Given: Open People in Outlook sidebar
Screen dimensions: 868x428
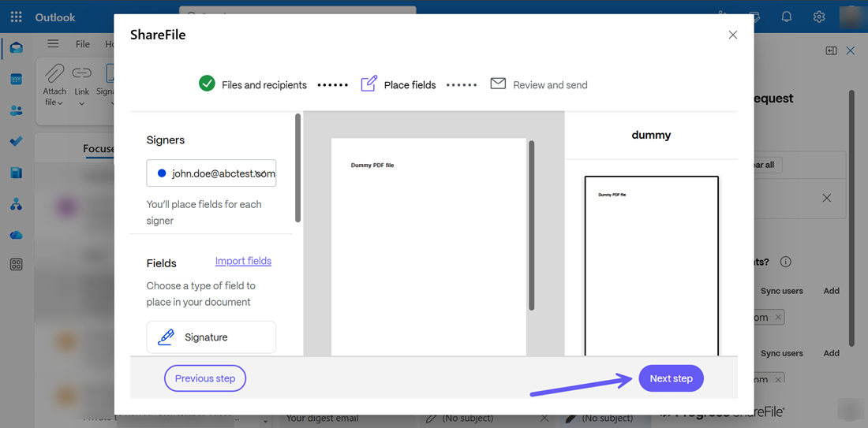Looking at the screenshot, I should [16, 110].
